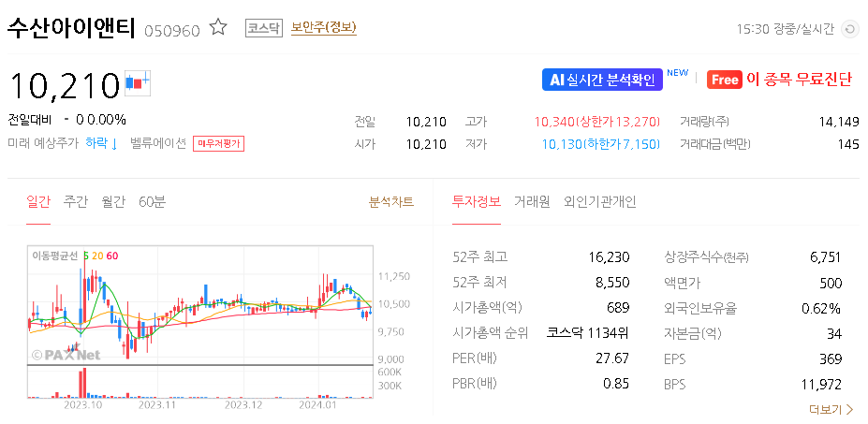Viewport: 868px width, 424px height.
Task: Click the 시가총액(억) value 689
Action: [x=618, y=308]
